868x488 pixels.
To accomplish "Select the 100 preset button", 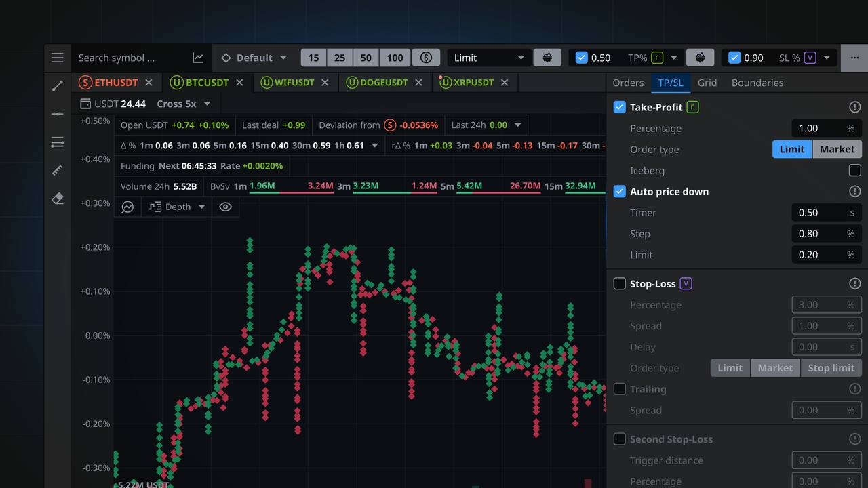I will coord(395,58).
